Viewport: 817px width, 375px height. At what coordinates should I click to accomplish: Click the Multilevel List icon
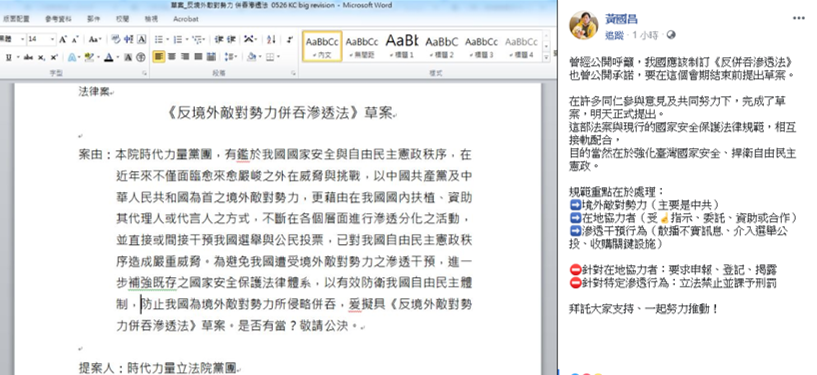coord(198,39)
